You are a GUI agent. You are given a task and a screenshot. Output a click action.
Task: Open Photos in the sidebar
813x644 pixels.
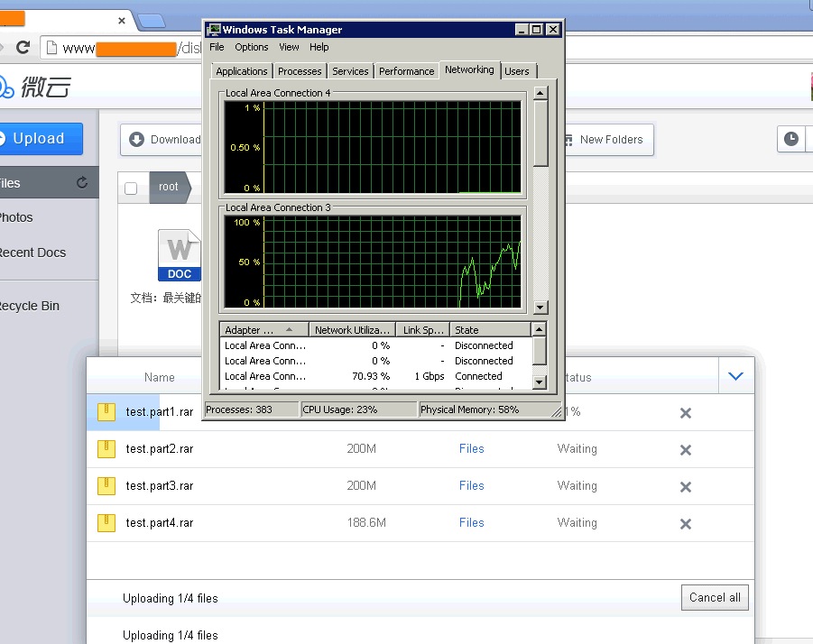16,217
